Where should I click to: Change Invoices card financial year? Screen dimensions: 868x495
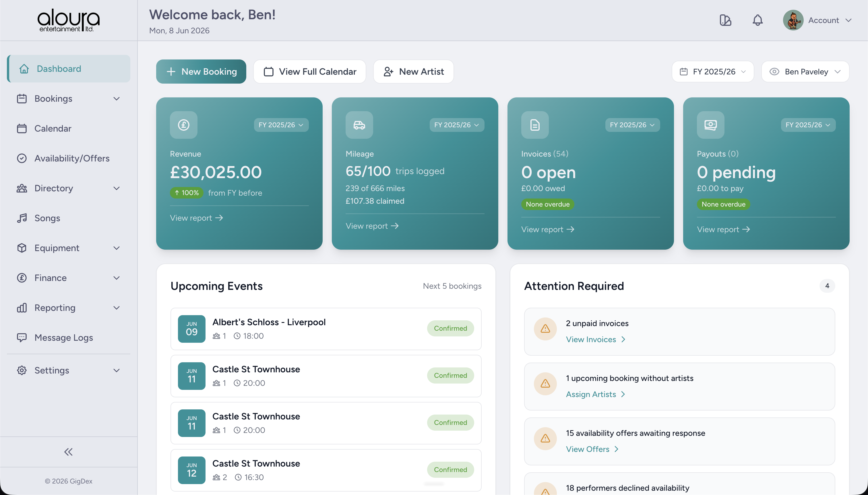632,125
